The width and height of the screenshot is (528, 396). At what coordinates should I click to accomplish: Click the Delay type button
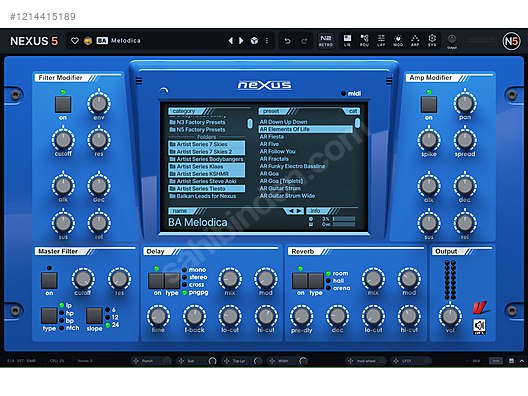pyautogui.click(x=172, y=281)
